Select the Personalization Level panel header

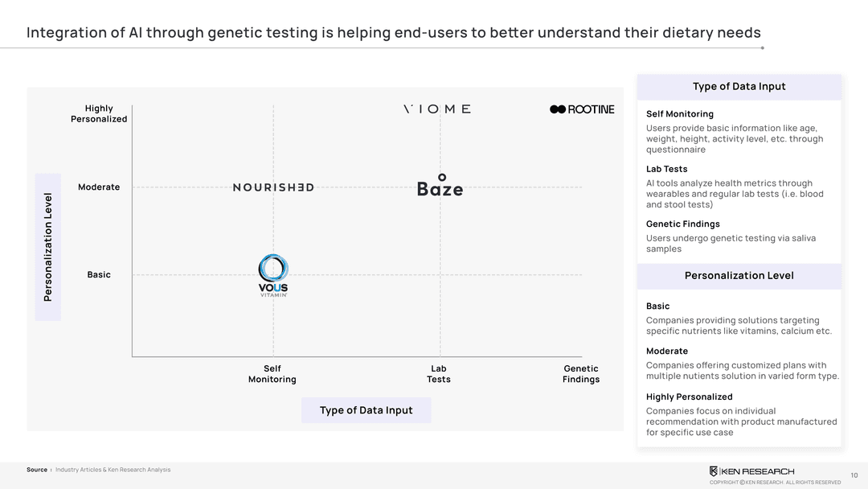coord(739,276)
